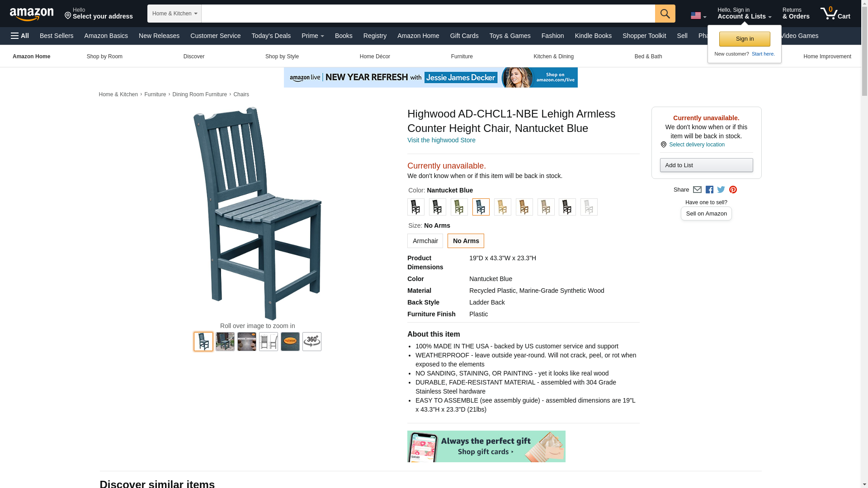Go to Amazon home via logo
The image size is (868, 488).
coord(32,14)
